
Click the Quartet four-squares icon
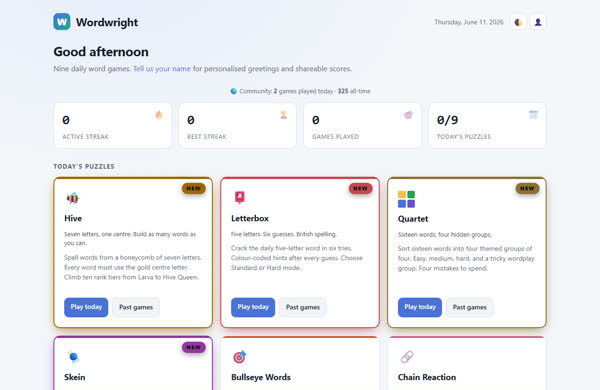coord(406,199)
